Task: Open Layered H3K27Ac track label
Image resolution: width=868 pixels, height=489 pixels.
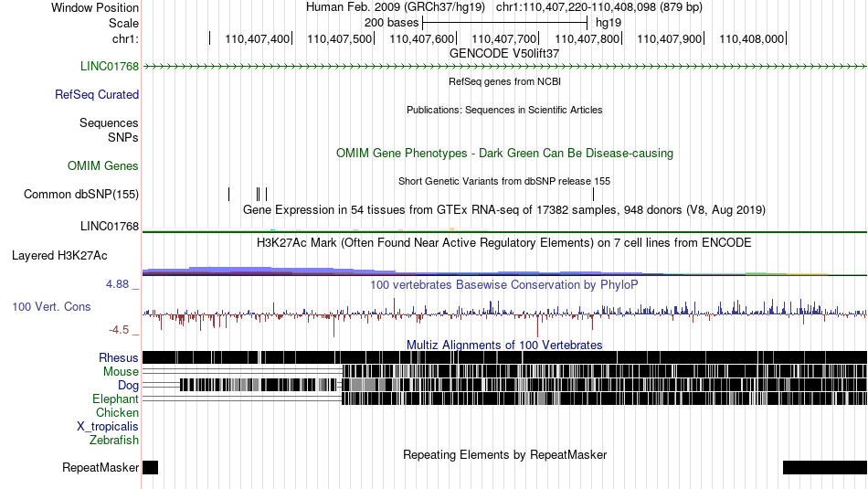Action: click(59, 255)
